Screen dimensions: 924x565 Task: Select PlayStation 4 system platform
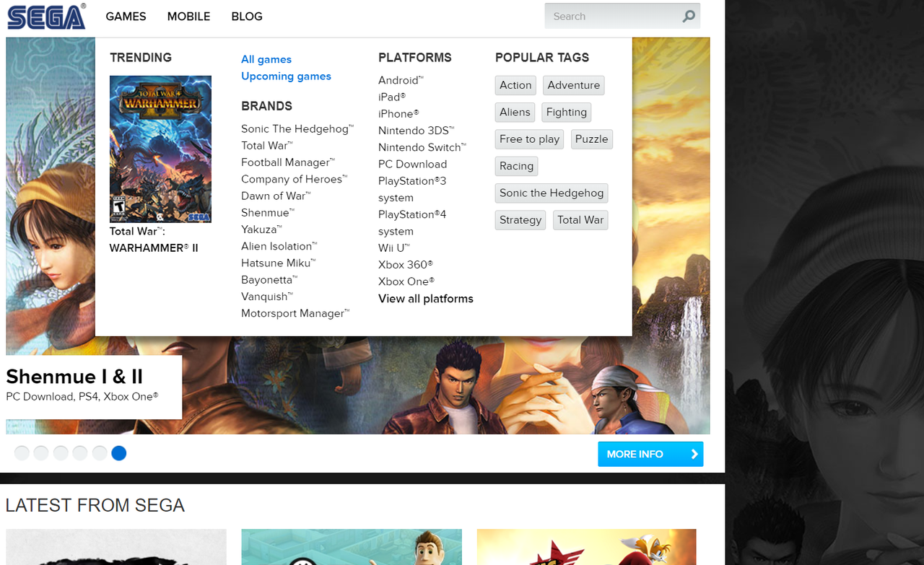click(412, 223)
